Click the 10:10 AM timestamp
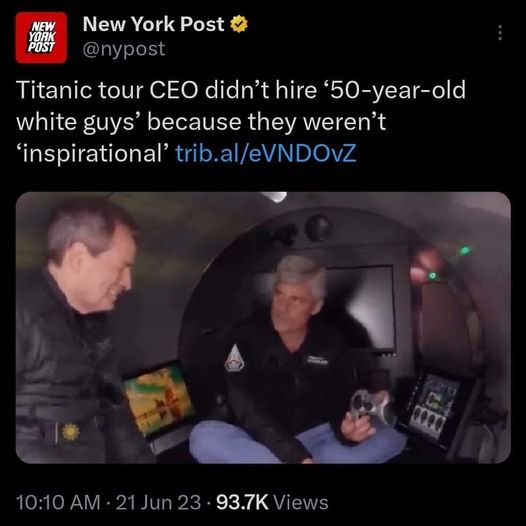526x526 pixels. pyautogui.click(x=58, y=503)
